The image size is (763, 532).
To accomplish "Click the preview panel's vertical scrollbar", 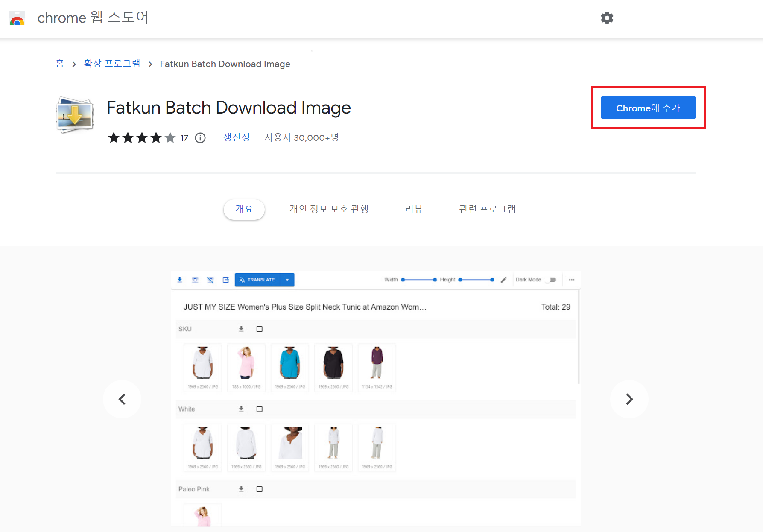I will pos(579,337).
